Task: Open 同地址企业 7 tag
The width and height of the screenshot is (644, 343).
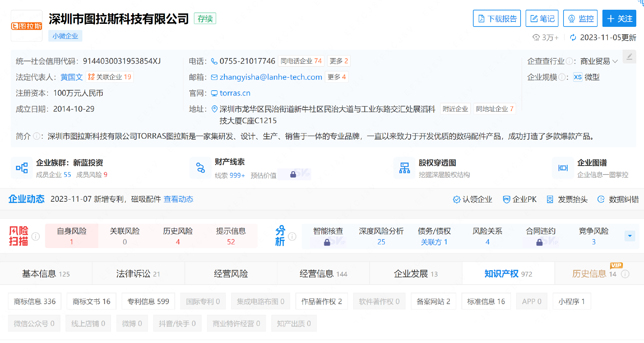Action: (494, 109)
